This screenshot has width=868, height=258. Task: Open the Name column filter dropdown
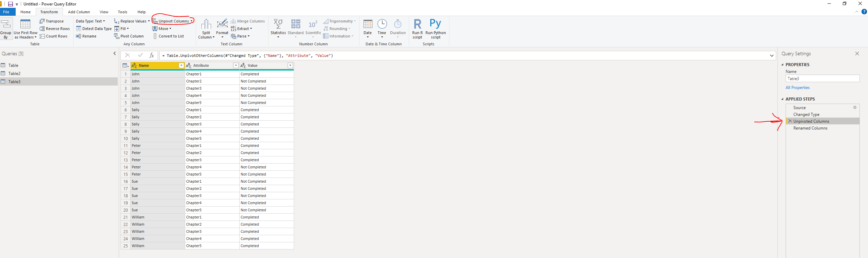(x=181, y=65)
